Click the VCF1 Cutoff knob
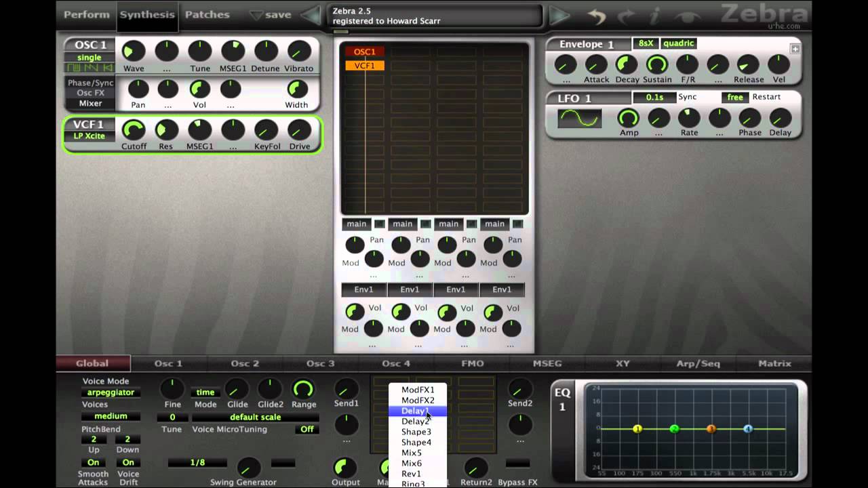 coord(134,130)
